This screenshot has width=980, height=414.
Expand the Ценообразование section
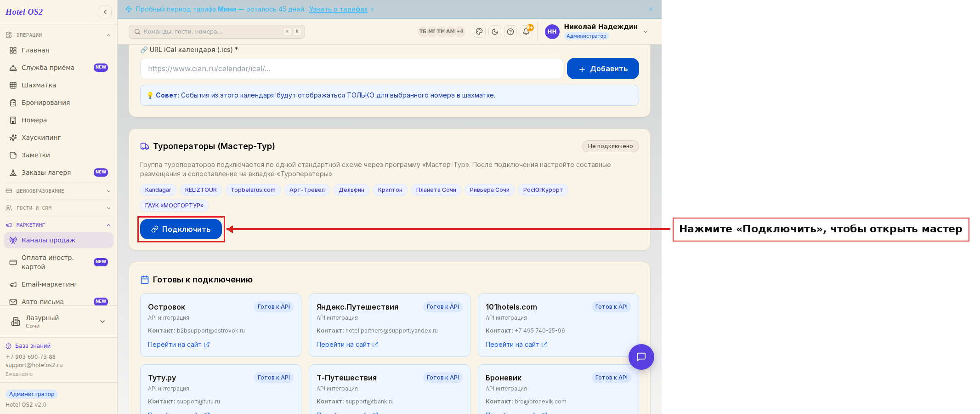(x=58, y=191)
